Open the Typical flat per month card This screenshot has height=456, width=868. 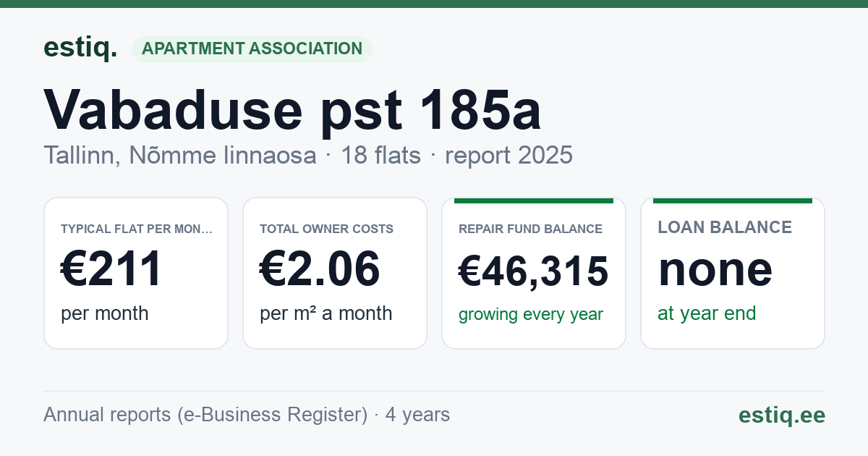[x=136, y=273]
